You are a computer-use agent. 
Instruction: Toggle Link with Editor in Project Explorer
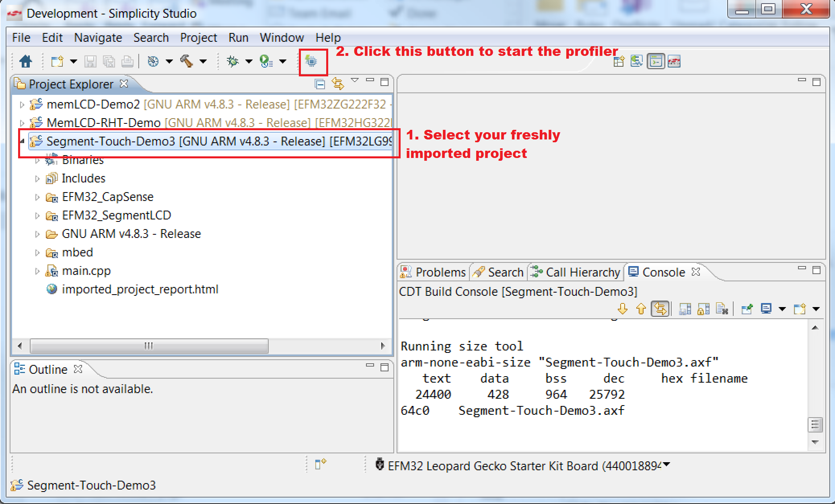(337, 84)
